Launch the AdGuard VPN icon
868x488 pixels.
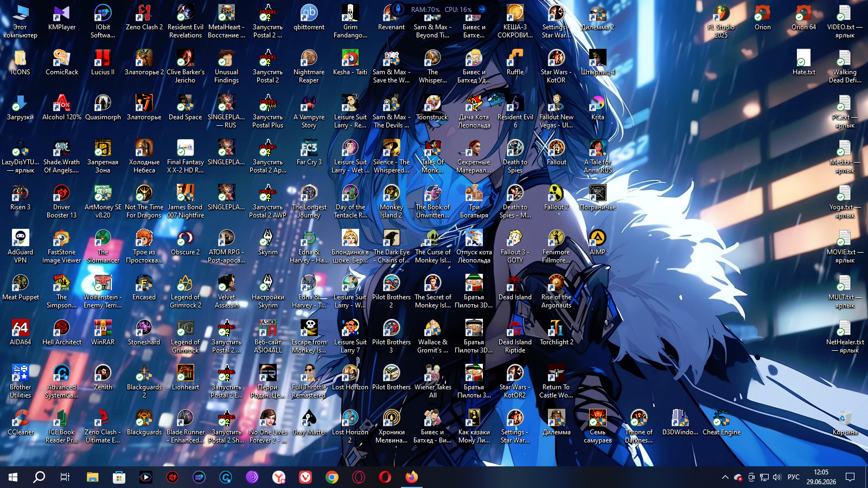point(21,247)
